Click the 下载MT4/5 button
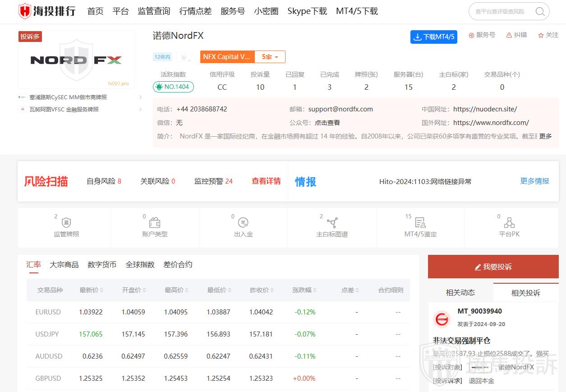 coord(433,37)
